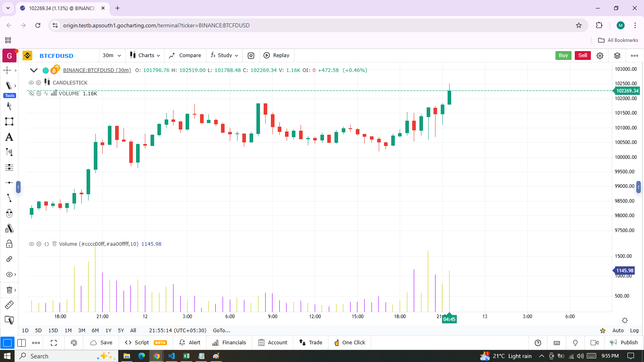Screen dimensions: 644x362
Task: Select the rectangle shape tool
Action: click(9, 121)
